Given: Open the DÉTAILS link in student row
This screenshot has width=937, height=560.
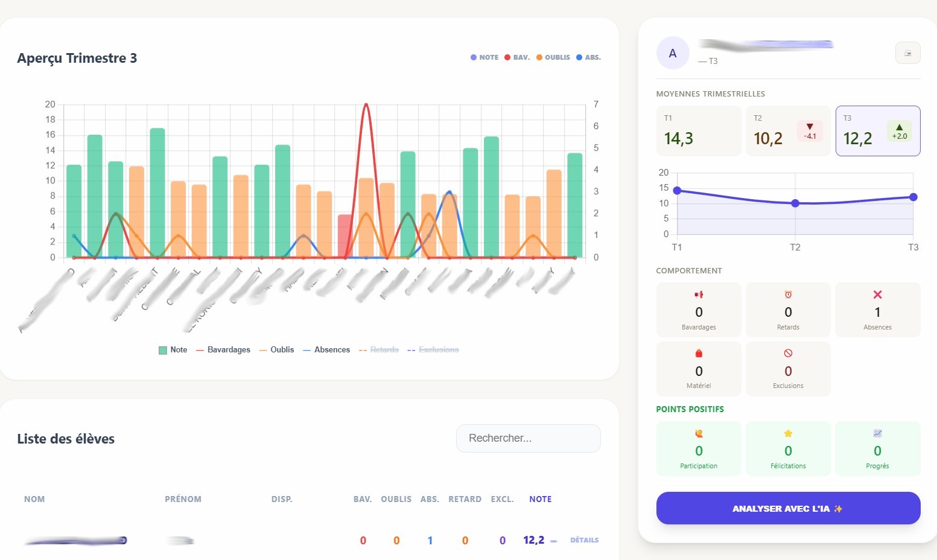Looking at the screenshot, I should point(584,540).
